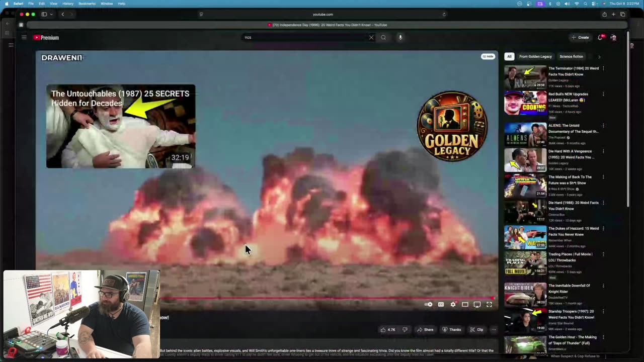Click the Thanks button
The width and height of the screenshot is (644, 362).
(452, 330)
